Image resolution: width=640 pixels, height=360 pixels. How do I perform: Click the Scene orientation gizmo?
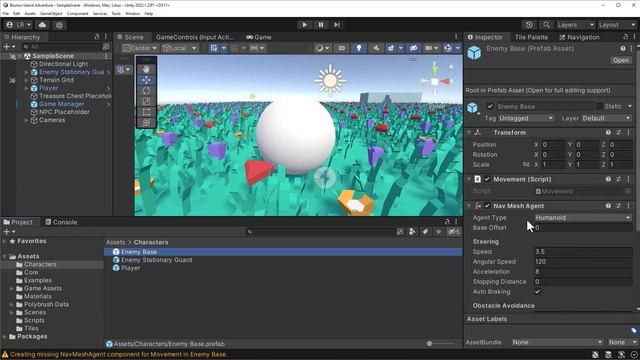[435, 81]
